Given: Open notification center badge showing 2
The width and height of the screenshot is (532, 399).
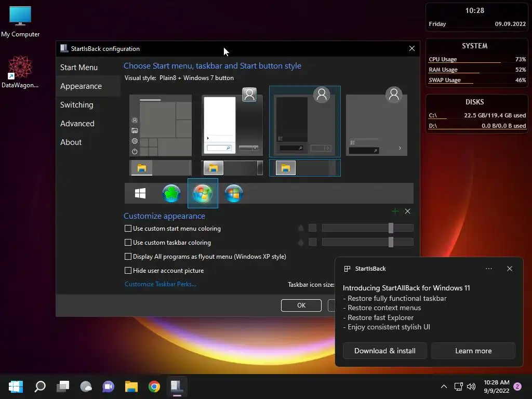Looking at the screenshot, I should coord(517,387).
